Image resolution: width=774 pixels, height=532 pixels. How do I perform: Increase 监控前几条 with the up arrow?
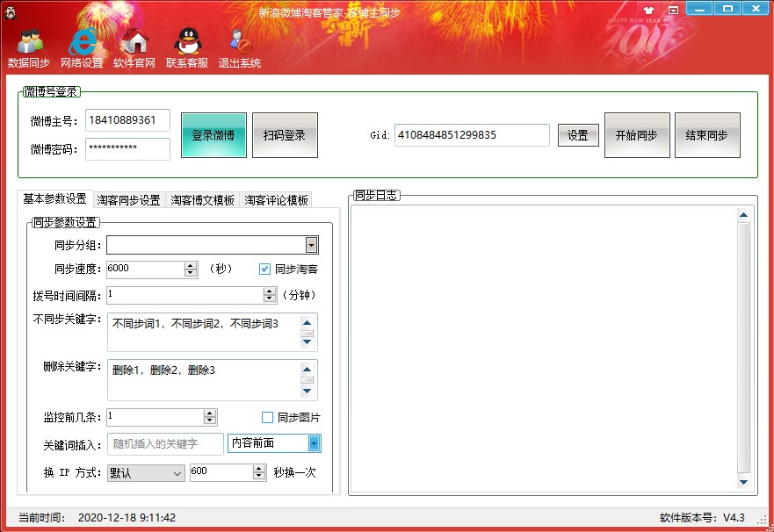tap(210, 413)
